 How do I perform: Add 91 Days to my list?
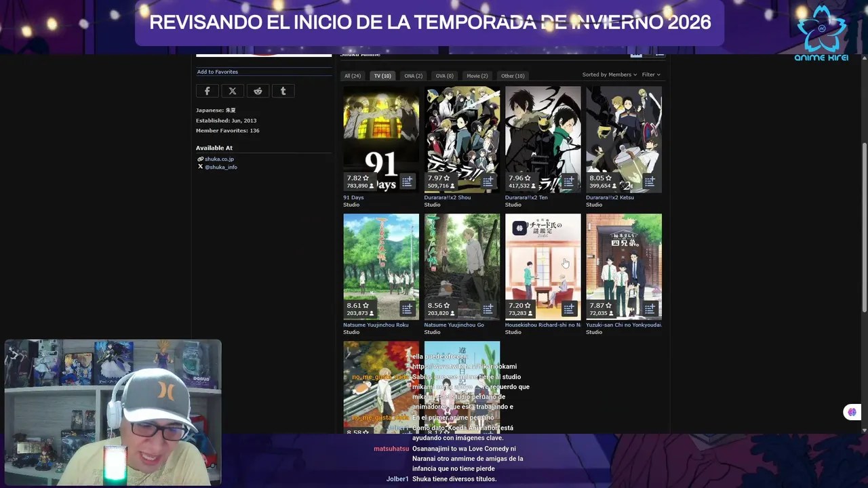(407, 182)
